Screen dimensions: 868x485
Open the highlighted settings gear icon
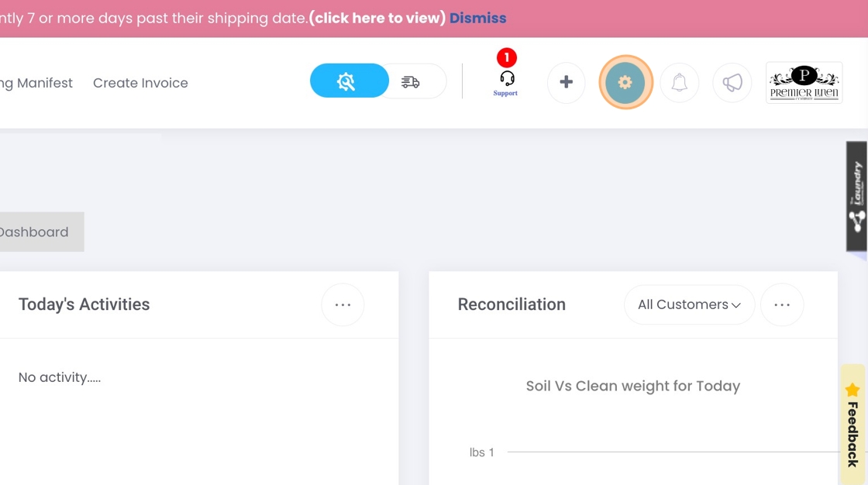click(625, 82)
